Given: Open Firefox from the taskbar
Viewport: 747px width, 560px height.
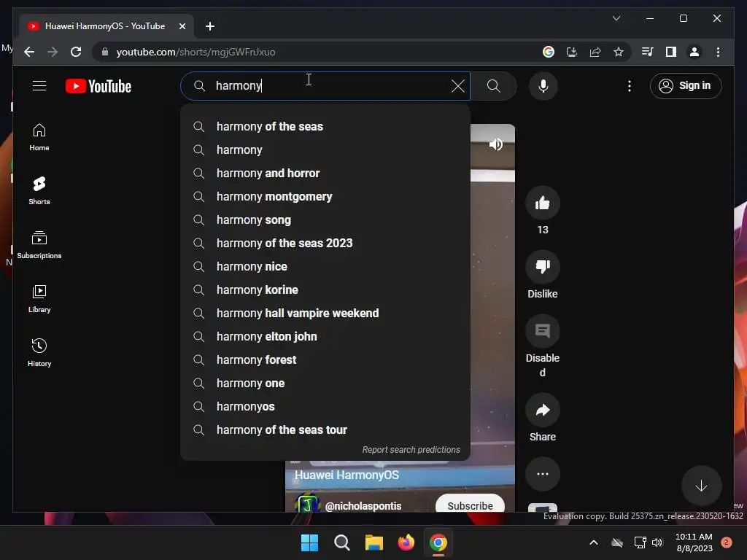Looking at the screenshot, I should click(x=406, y=542).
